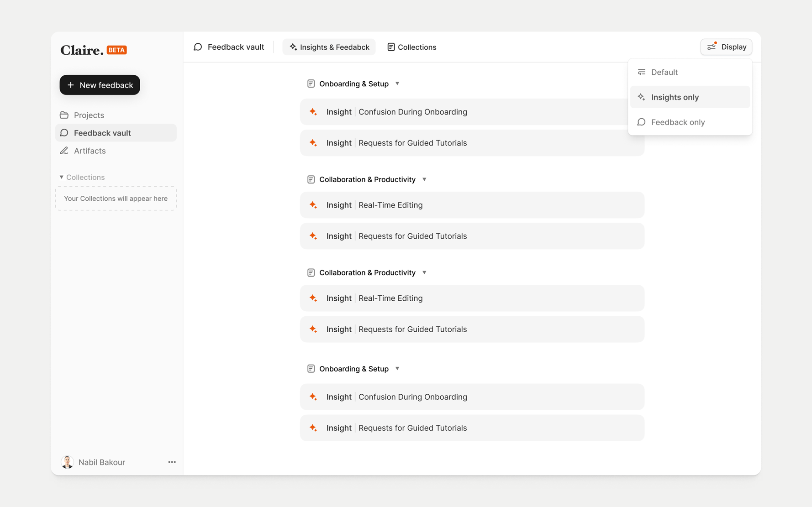Click the plus icon in New feedback

point(71,85)
